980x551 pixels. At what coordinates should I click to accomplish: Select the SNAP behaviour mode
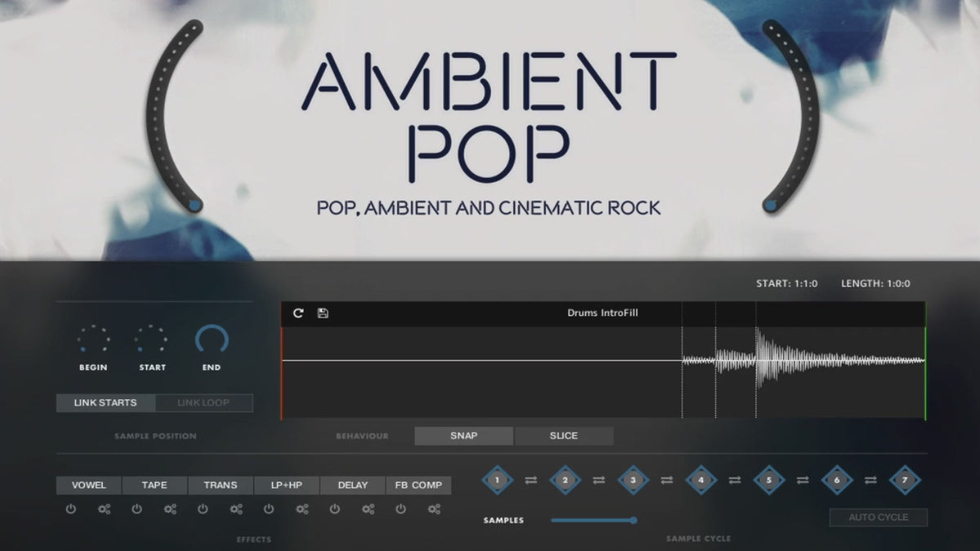click(x=464, y=436)
